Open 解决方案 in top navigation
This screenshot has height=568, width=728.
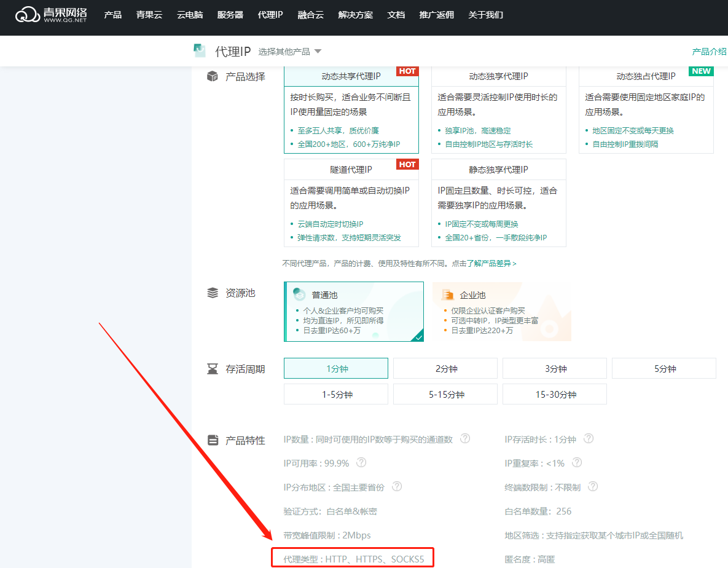356,15
